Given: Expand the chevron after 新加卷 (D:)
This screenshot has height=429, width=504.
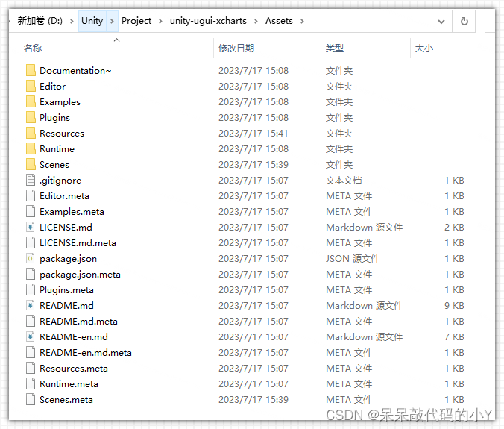Looking at the screenshot, I should 72,21.
